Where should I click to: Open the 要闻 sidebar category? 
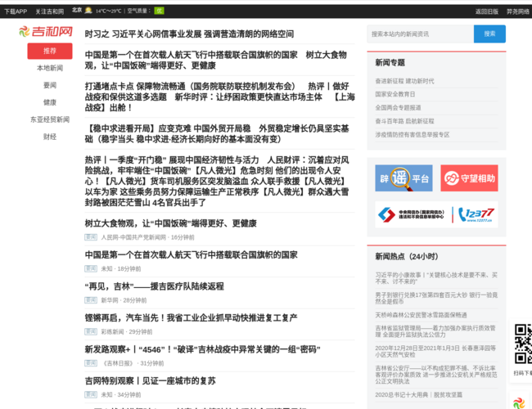click(50, 85)
